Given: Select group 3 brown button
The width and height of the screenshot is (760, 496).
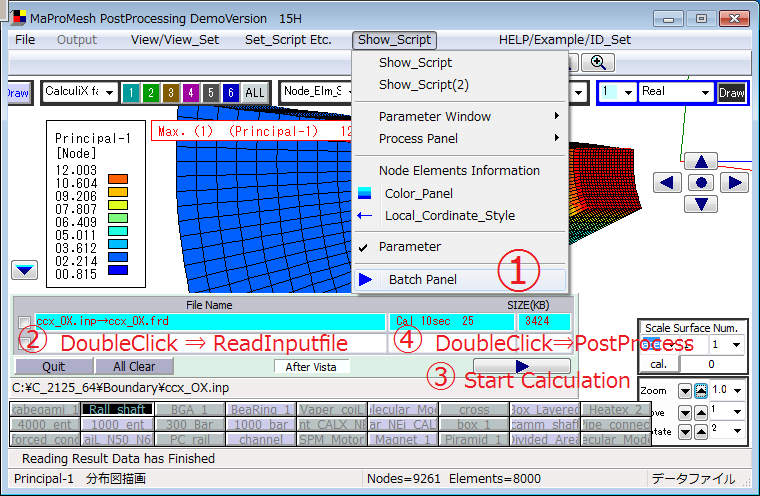Looking at the screenshot, I should (x=171, y=93).
